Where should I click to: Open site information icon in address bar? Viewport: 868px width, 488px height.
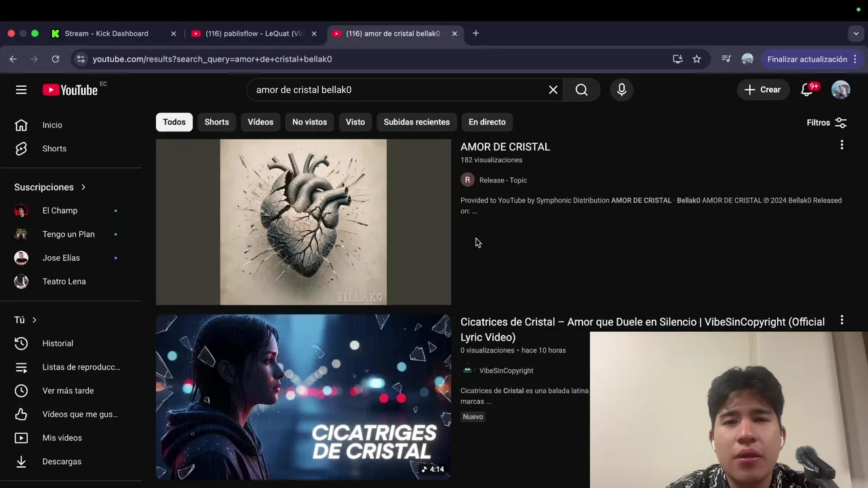[x=80, y=59]
